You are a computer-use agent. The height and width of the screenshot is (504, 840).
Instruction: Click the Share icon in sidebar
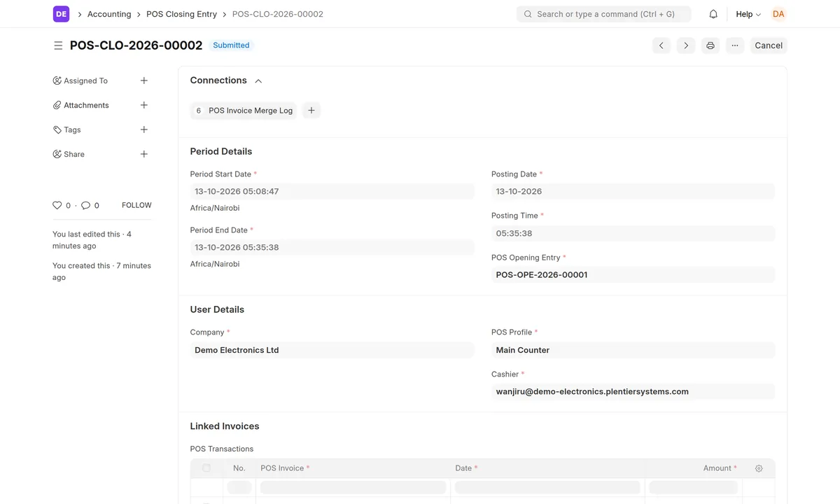tap(57, 154)
